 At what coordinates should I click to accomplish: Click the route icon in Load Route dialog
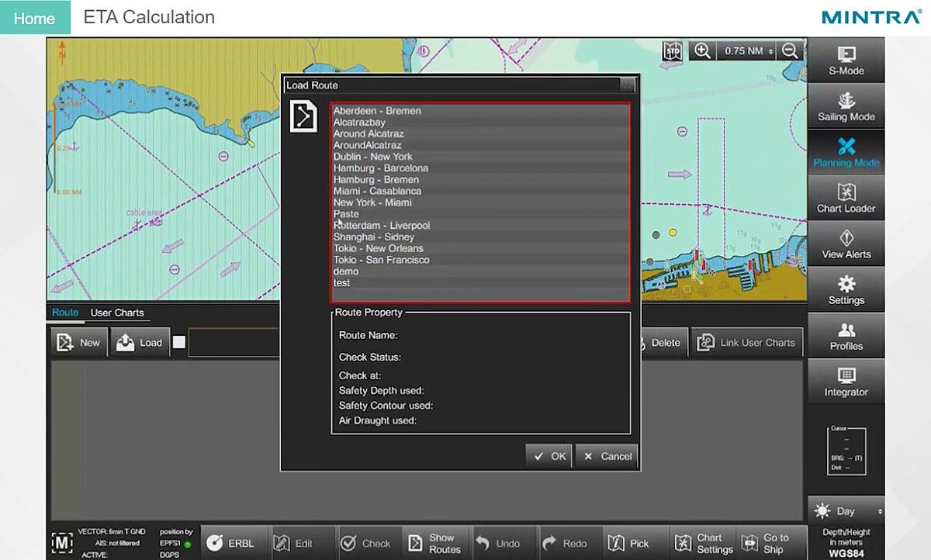coord(303,116)
